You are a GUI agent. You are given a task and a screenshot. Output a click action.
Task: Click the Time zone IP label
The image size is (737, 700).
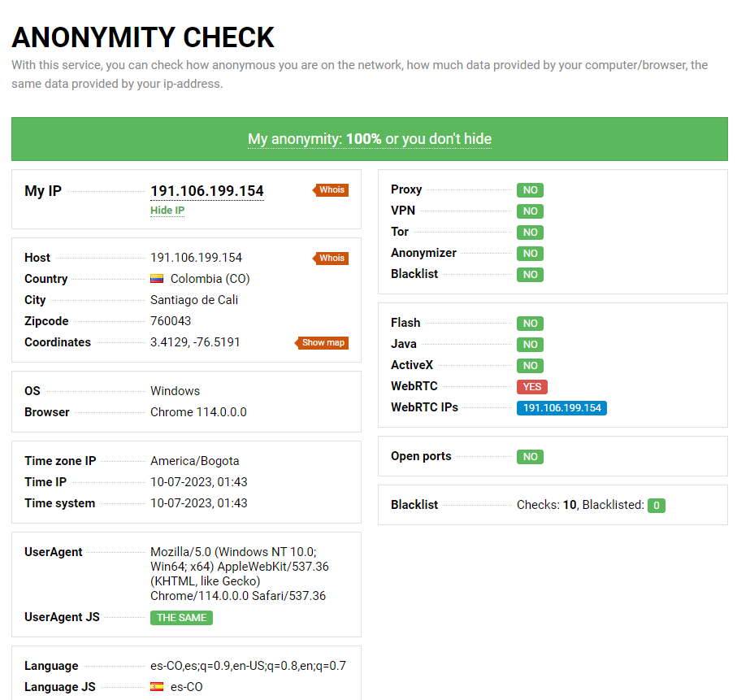(x=60, y=461)
